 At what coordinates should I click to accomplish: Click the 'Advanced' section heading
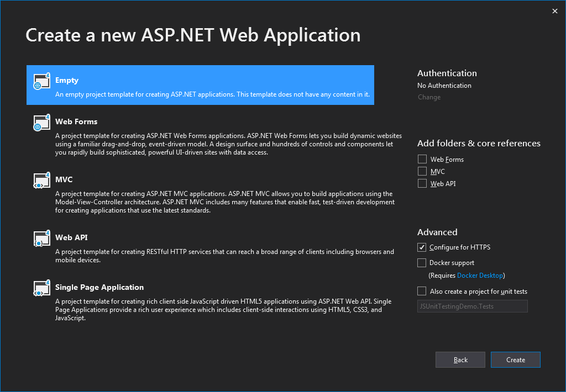(437, 232)
